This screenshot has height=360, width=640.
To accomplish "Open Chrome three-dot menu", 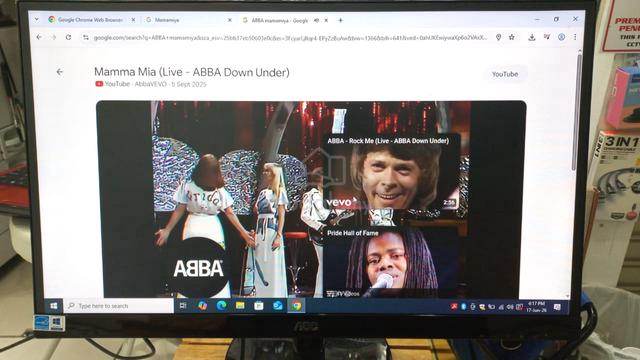I will coord(575,37).
